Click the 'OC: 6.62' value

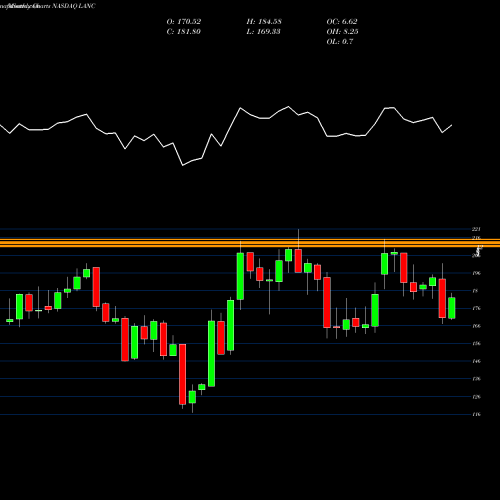(342, 22)
